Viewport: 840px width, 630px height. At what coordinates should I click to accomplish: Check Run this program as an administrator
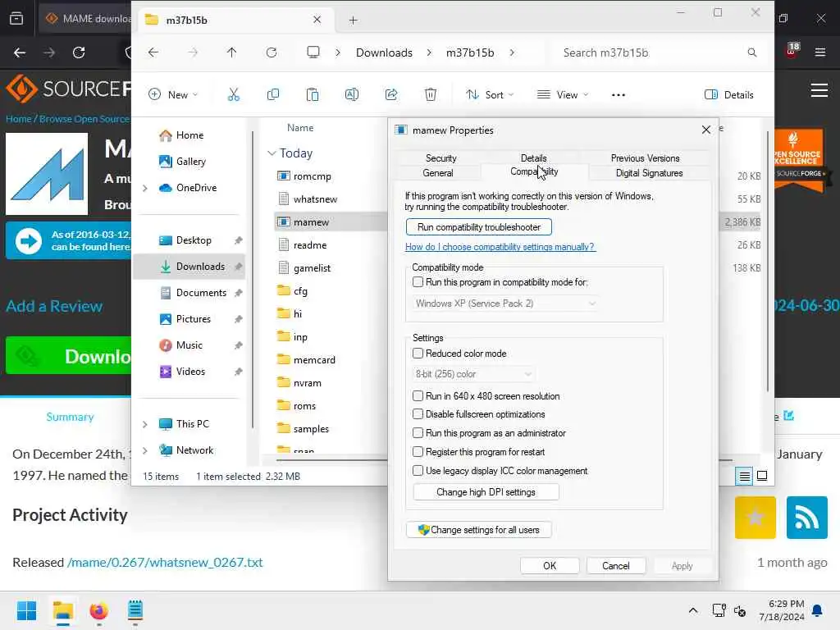[x=418, y=433]
